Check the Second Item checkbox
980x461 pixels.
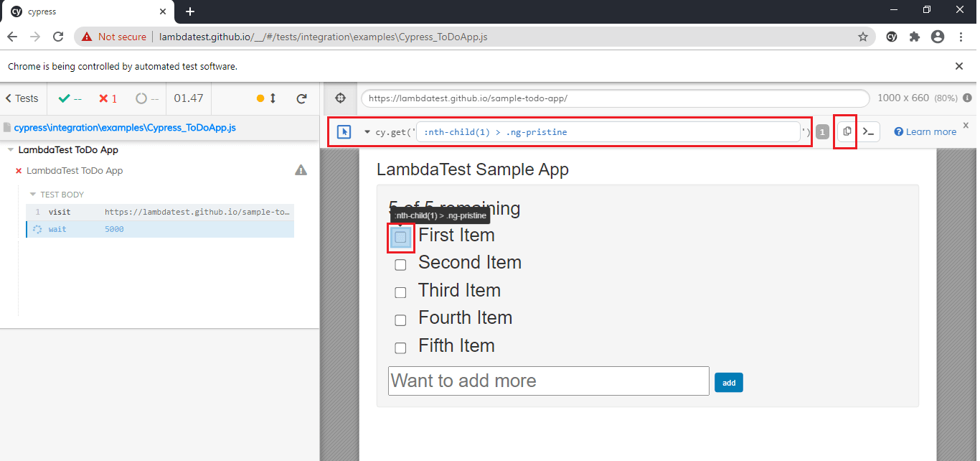point(401,264)
